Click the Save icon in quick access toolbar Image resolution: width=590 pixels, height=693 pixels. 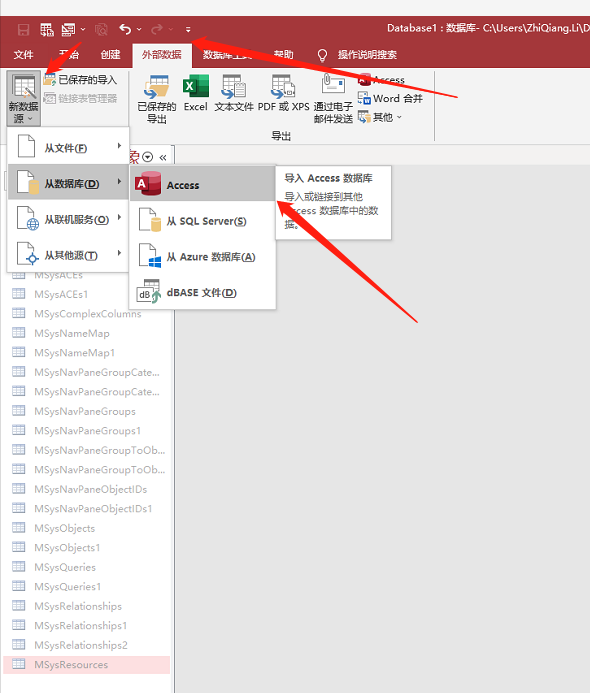click(23, 30)
